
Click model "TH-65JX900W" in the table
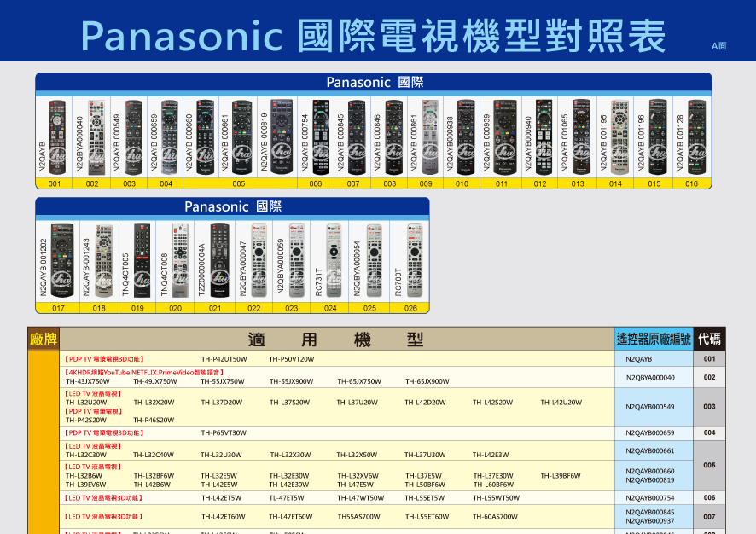pyautogui.click(x=427, y=381)
